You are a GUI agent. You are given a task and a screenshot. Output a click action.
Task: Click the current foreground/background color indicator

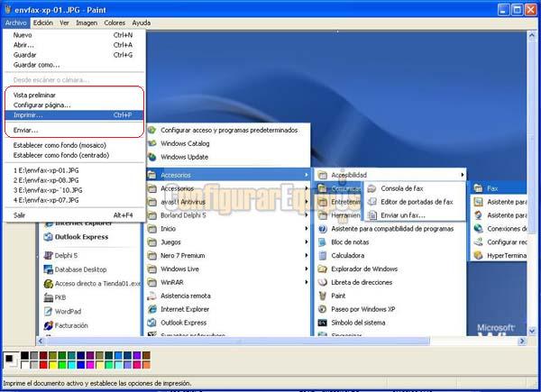click(11, 360)
